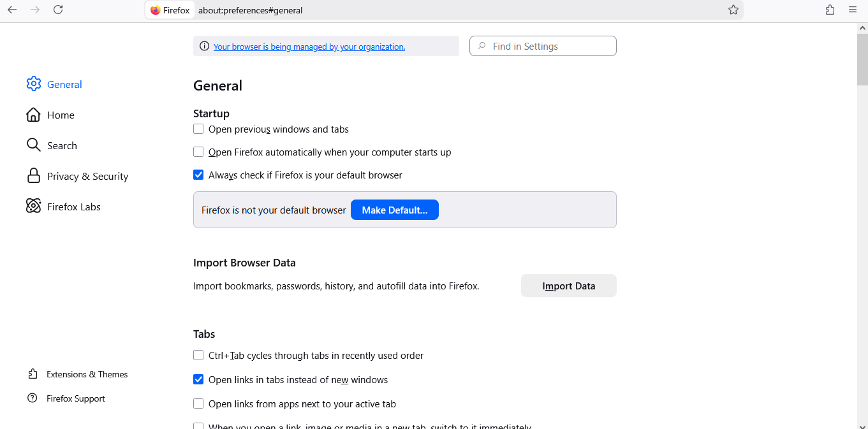868x429 pixels.
Task: Click the General gear icon in sidebar
Action: click(33, 84)
